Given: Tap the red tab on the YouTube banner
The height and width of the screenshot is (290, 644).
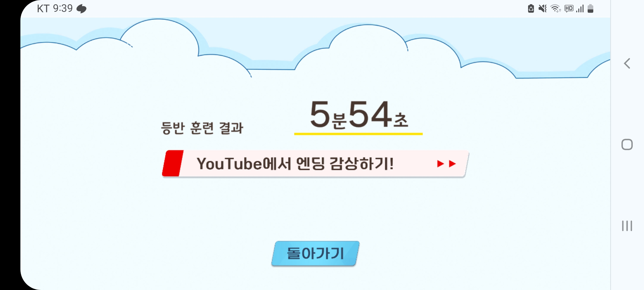Looking at the screenshot, I should (173, 163).
